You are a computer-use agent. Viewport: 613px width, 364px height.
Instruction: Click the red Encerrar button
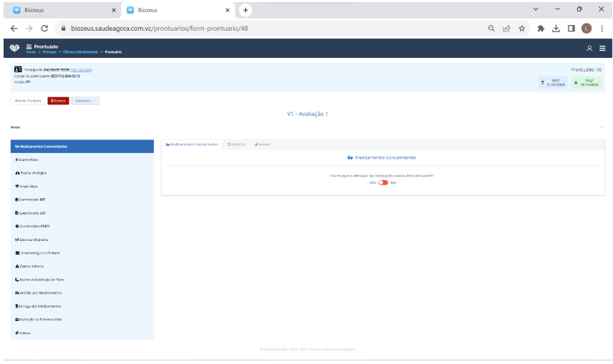[58, 100]
